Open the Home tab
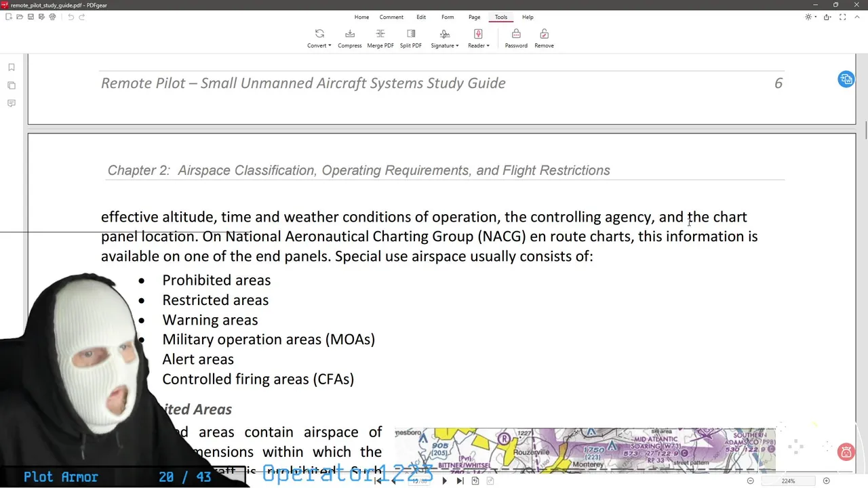 (x=361, y=17)
